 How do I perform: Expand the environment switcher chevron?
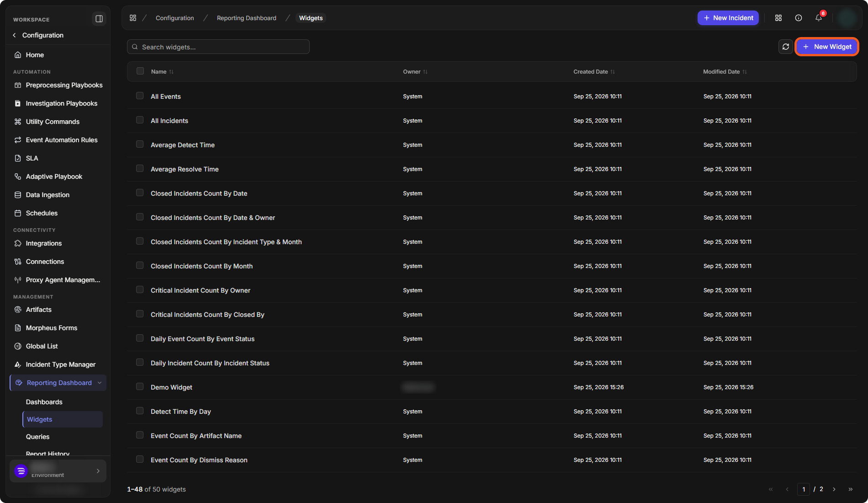[x=98, y=471]
